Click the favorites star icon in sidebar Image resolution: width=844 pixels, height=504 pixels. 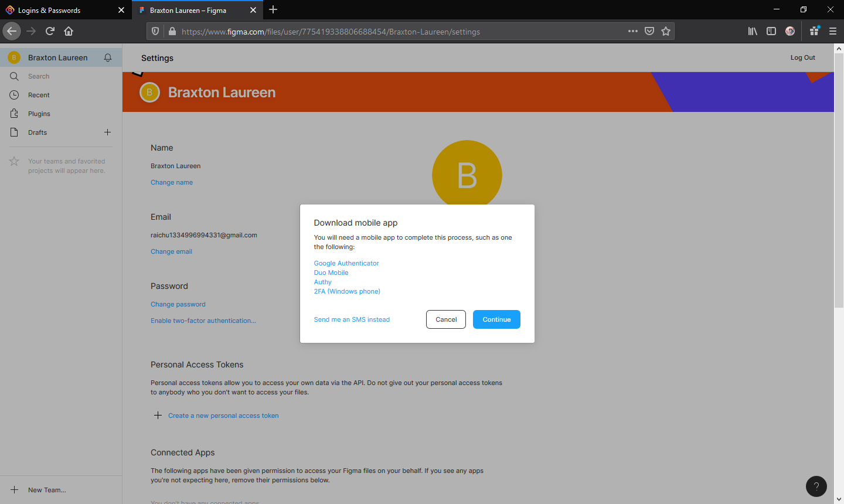(x=14, y=161)
